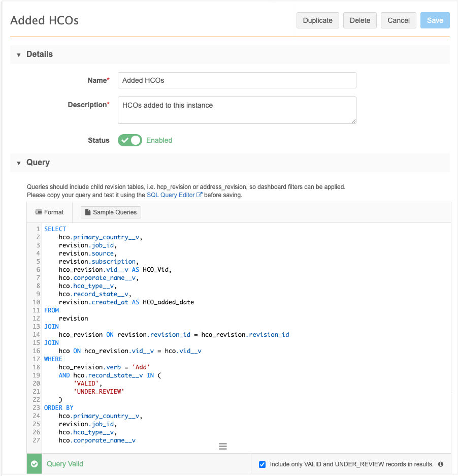
Task: Click the external link icon after SQL Query Editor
Action: [199, 195]
